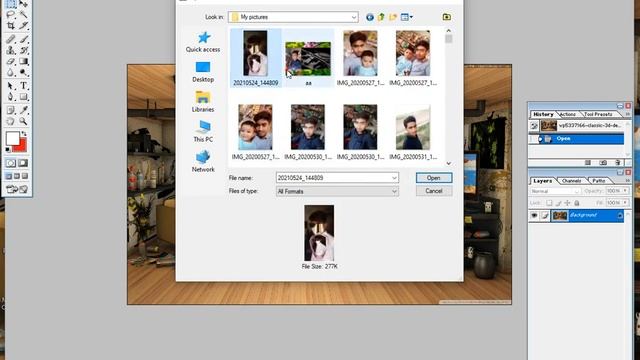
Task: Open the layer Opacity slider arrow
Action: (x=625, y=191)
